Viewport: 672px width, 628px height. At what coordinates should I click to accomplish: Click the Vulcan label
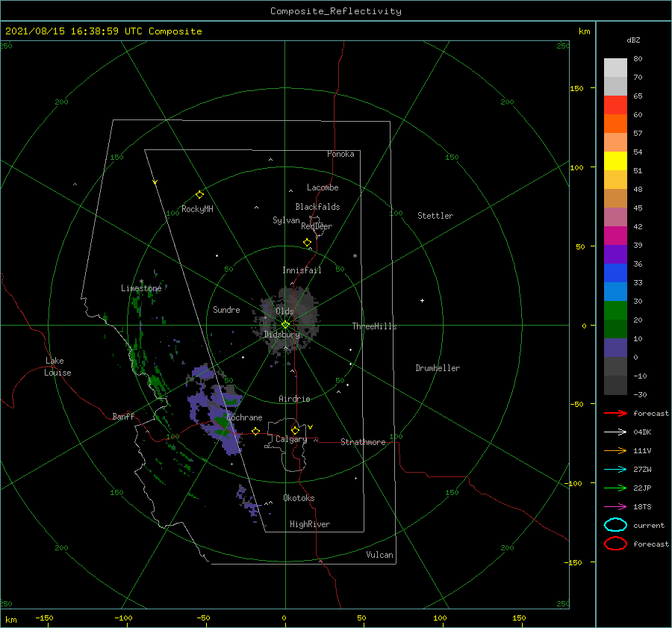pyautogui.click(x=379, y=555)
